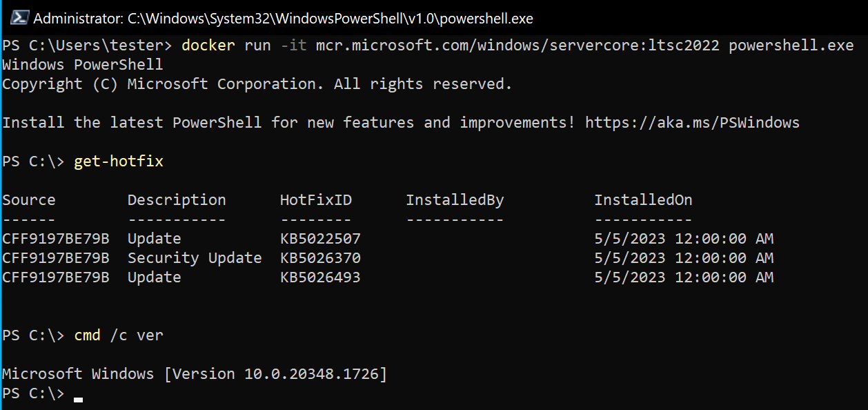
Task: Click the KB5026370 hotfix ID
Action: tap(319, 257)
